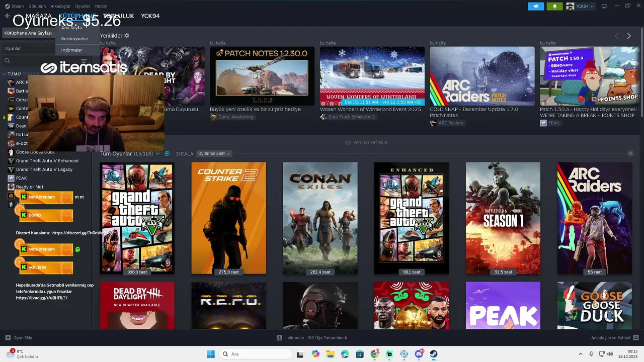Open the Battlefield 6 Season 1 cover
Screen dimensions: 644x362
click(503, 218)
